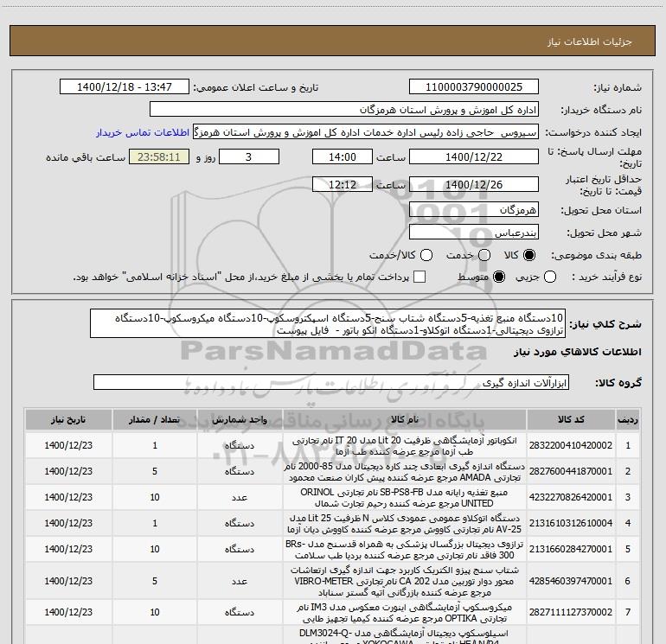Click the response deadline date 1400/12/22
The image size is (666, 644).
[x=474, y=157]
